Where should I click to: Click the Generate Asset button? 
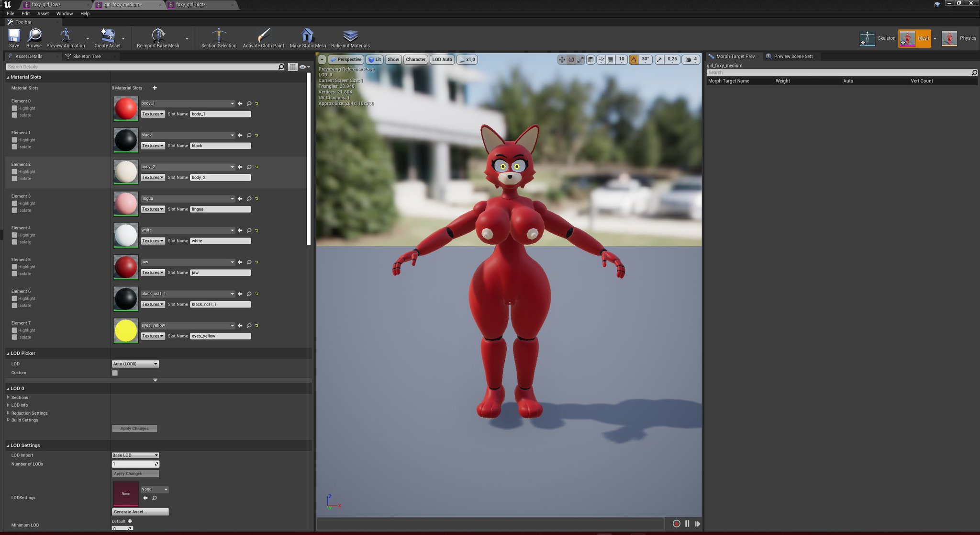tap(140, 512)
